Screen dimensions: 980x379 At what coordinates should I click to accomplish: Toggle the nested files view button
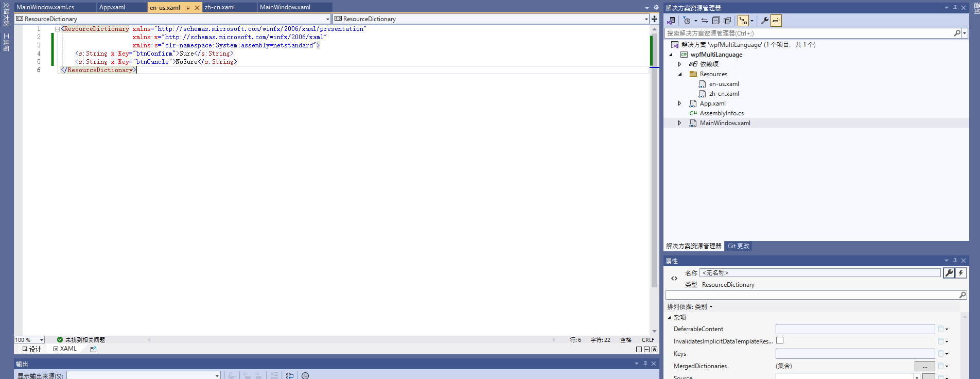click(743, 21)
